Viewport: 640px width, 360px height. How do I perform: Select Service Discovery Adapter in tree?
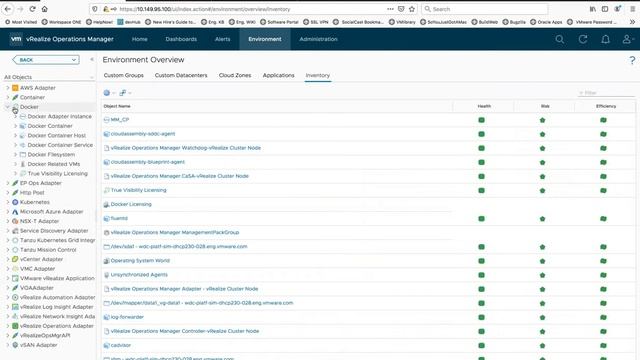click(54, 231)
